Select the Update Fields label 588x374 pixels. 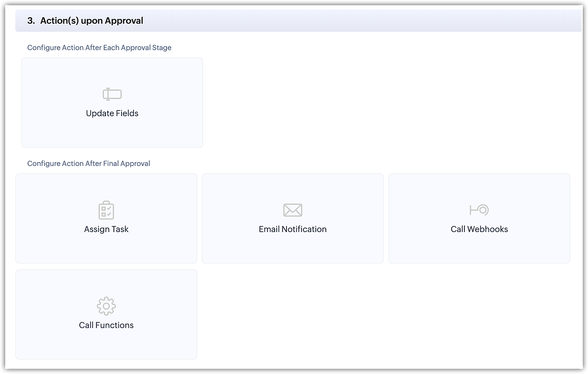(x=112, y=113)
